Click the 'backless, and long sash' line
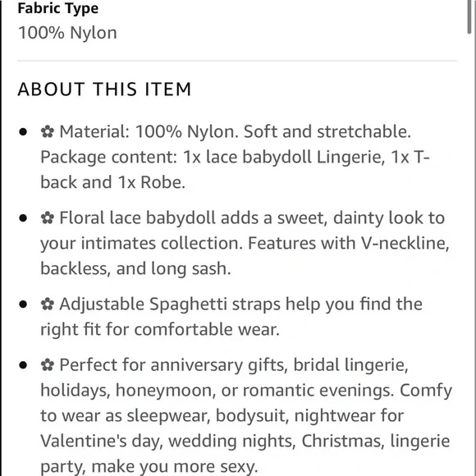Image resolution: width=476 pixels, height=476 pixels. tap(135, 268)
